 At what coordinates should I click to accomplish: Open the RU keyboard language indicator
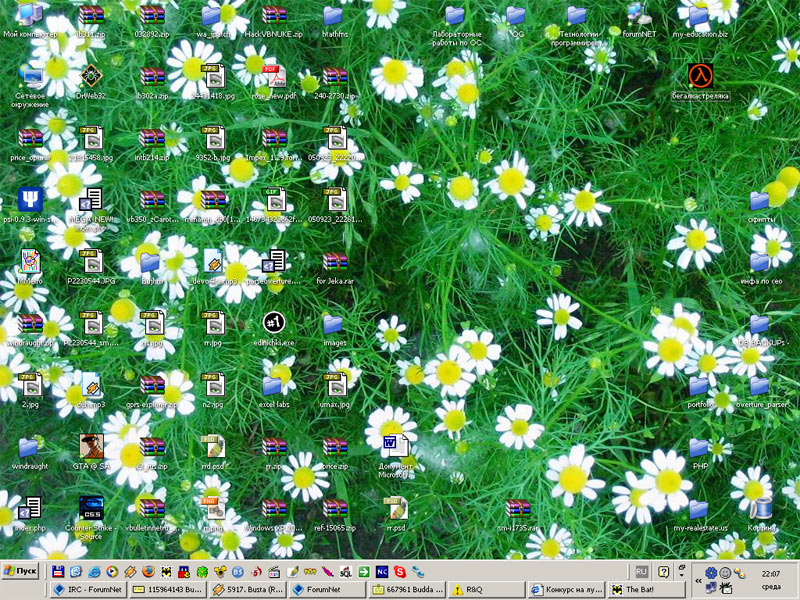642,571
